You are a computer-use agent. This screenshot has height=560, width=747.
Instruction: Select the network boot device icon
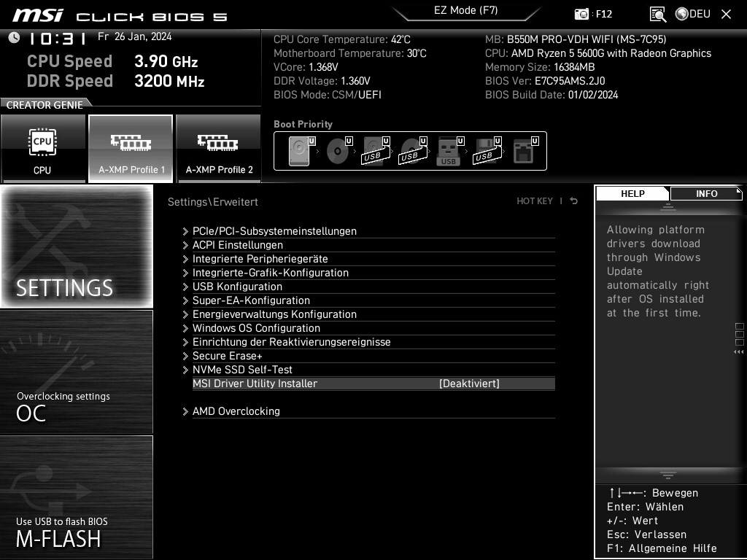click(525, 151)
